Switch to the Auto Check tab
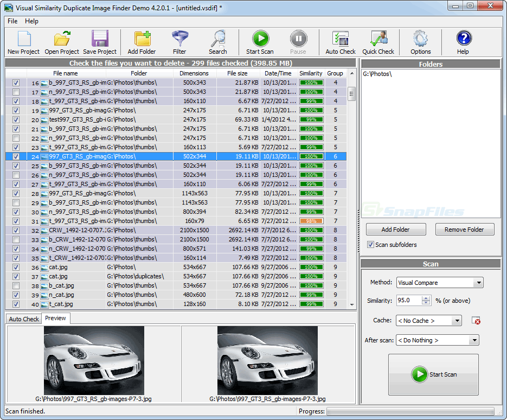 click(x=24, y=319)
